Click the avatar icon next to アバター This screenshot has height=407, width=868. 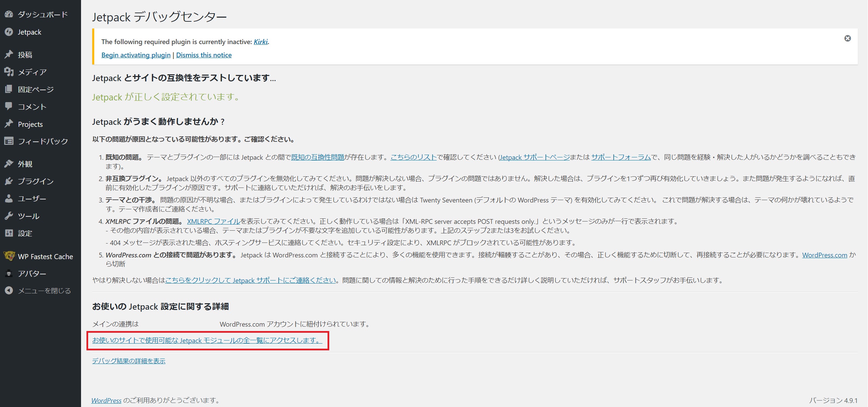(x=9, y=273)
